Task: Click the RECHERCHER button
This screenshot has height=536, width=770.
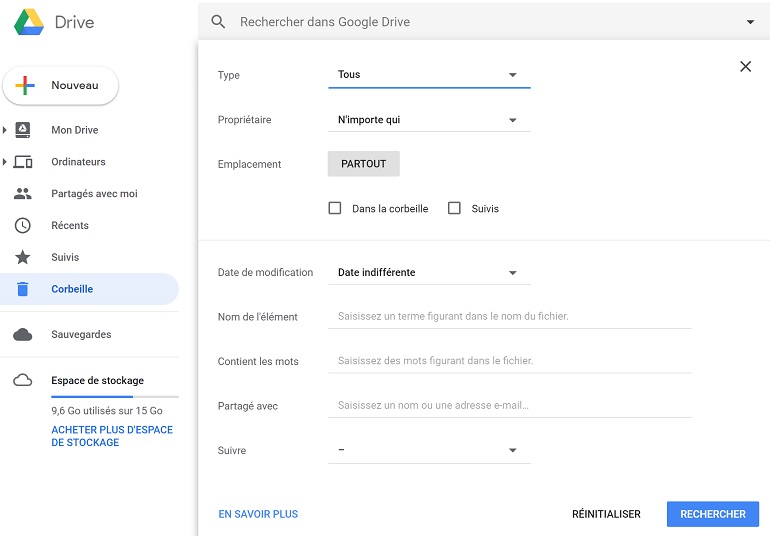Action: pos(713,514)
